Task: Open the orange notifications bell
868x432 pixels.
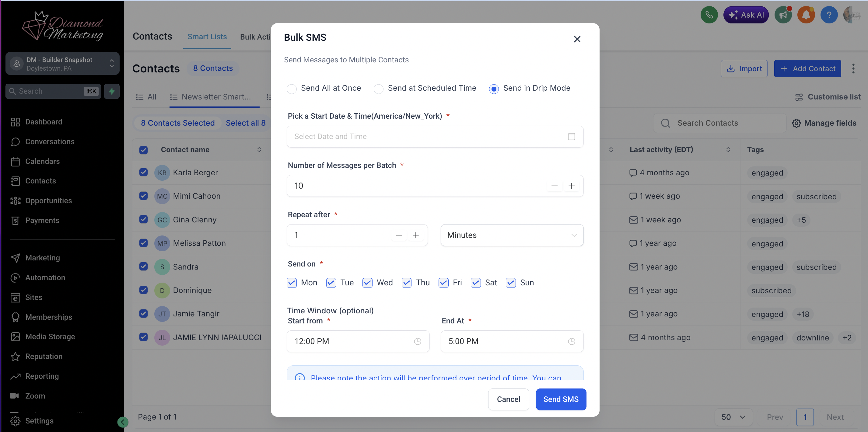Action: point(806,15)
